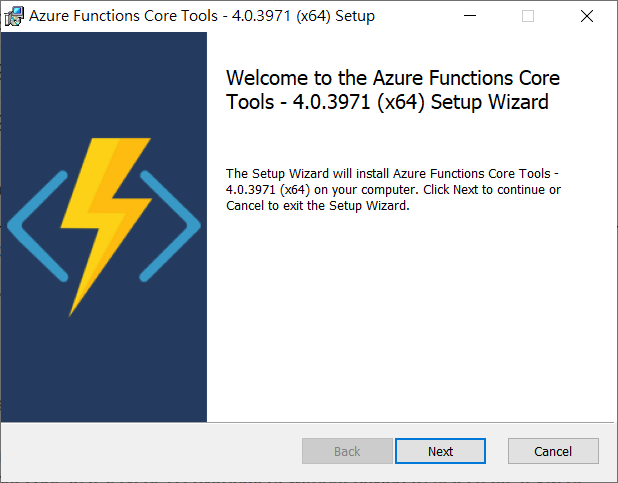Minimize the Setup window
Screen dimensions: 618x483
click(x=469, y=16)
